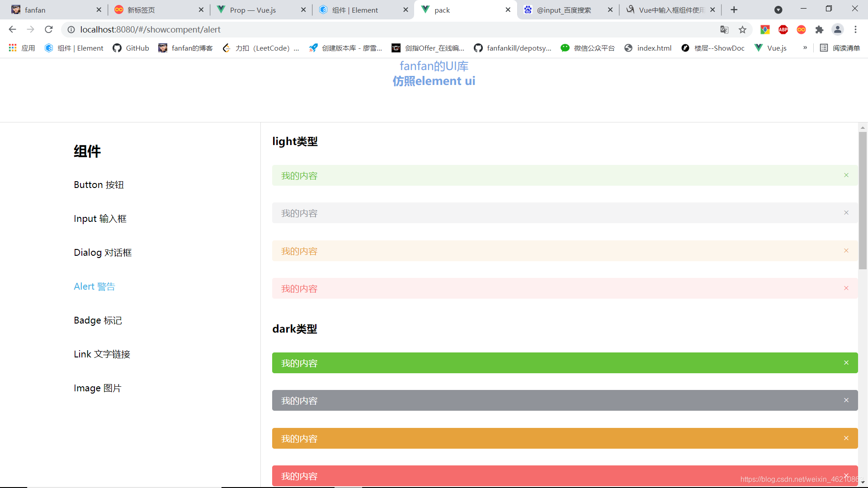868x488 pixels.
Task: Click the vertical page scrollbar thumb
Action: 863,201
